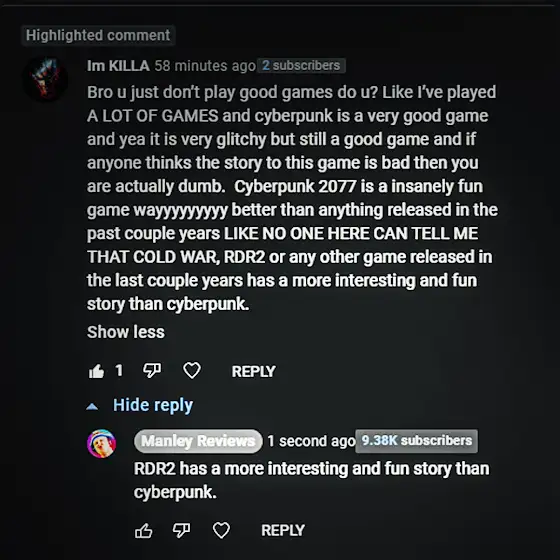560x560 pixels.
Task: Reply to the Im KILLA comment
Action: (x=254, y=371)
